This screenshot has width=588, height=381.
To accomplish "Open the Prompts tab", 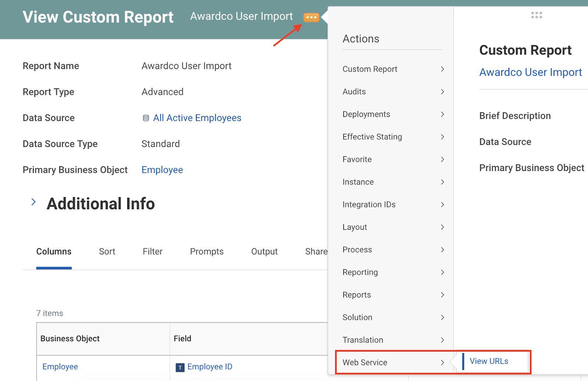I will [207, 252].
